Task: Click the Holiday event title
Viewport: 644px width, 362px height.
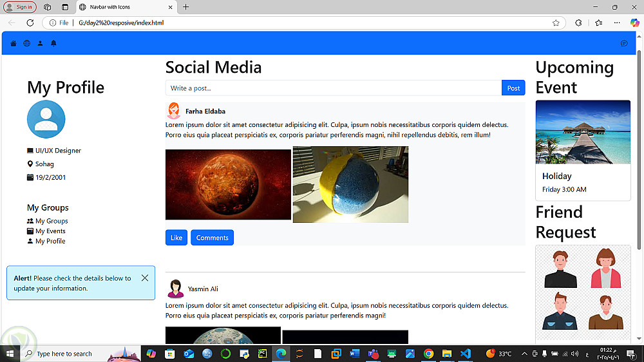Action: click(x=557, y=176)
